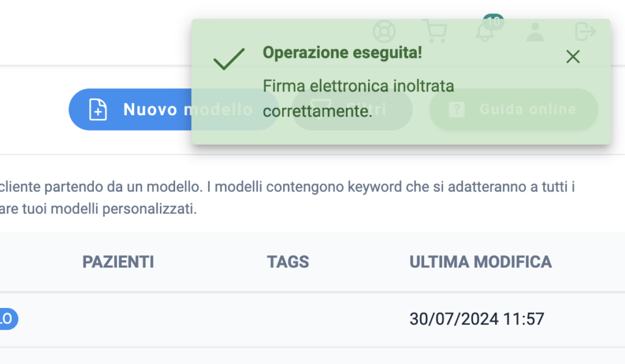Image resolution: width=625 pixels, height=364 pixels.
Task: Click the 'Nuovo modello' button
Action: pyautogui.click(x=173, y=110)
